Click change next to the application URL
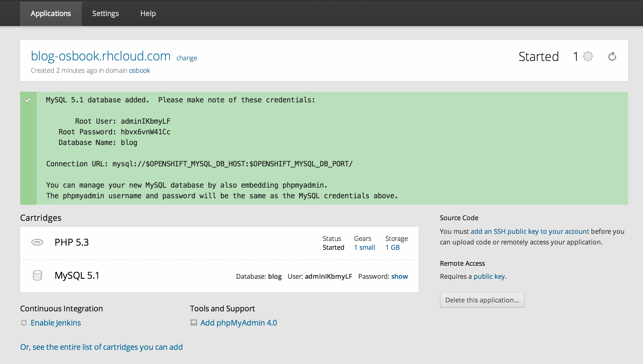Image resolution: width=643 pixels, height=364 pixels. (x=187, y=58)
